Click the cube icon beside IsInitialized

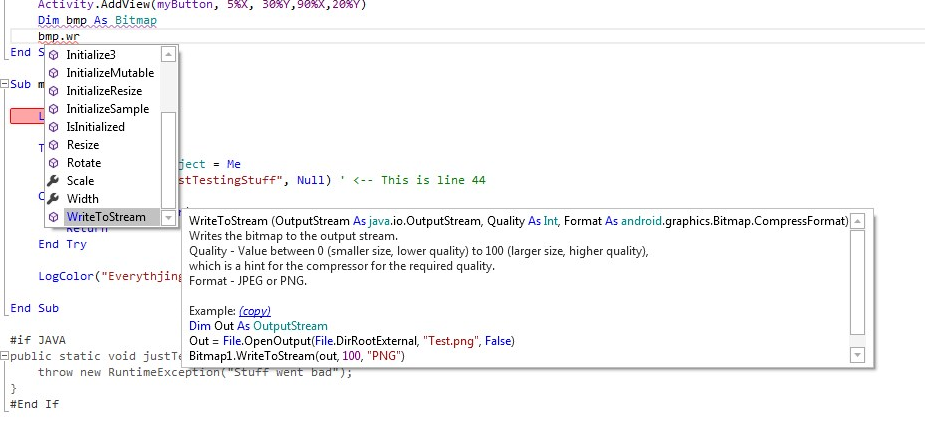pos(54,127)
